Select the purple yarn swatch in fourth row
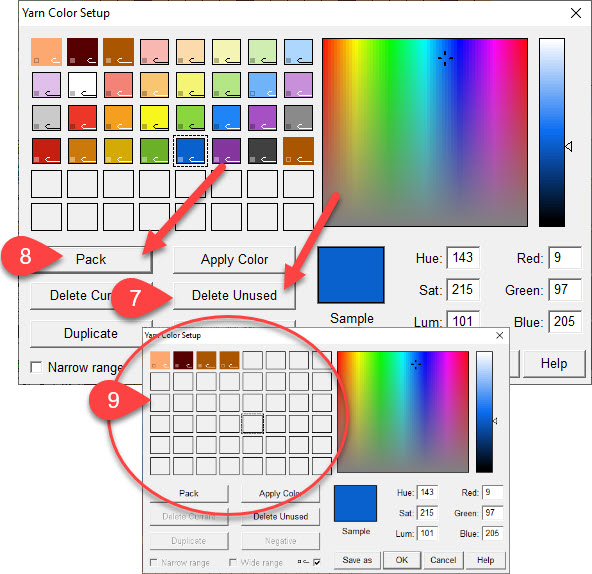This screenshot has width=592, height=574. pos(226,151)
